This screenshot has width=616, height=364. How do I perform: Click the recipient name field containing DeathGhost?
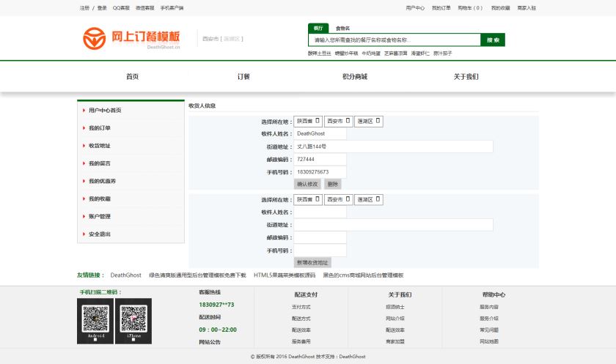pyautogui.click(x=320, y=133)
